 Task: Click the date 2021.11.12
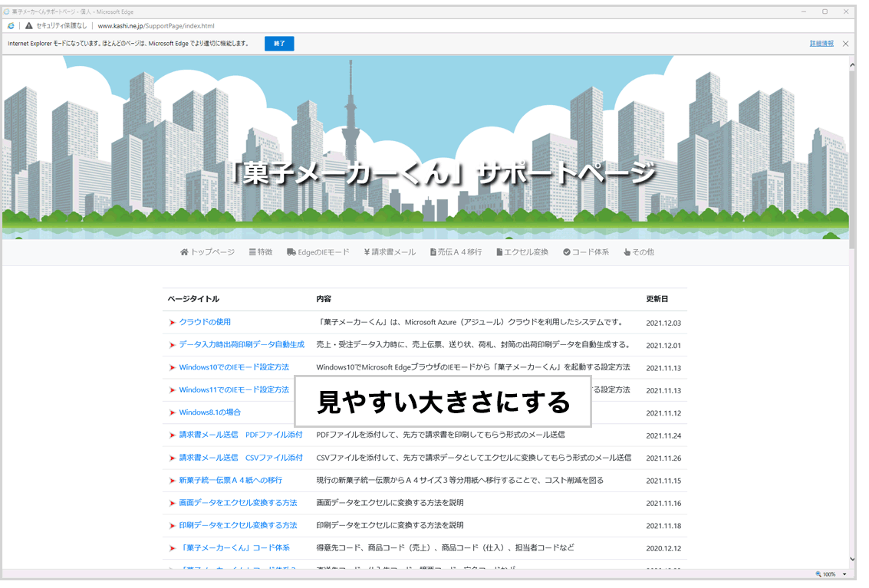pyautogui.click(x=663, y=413)
